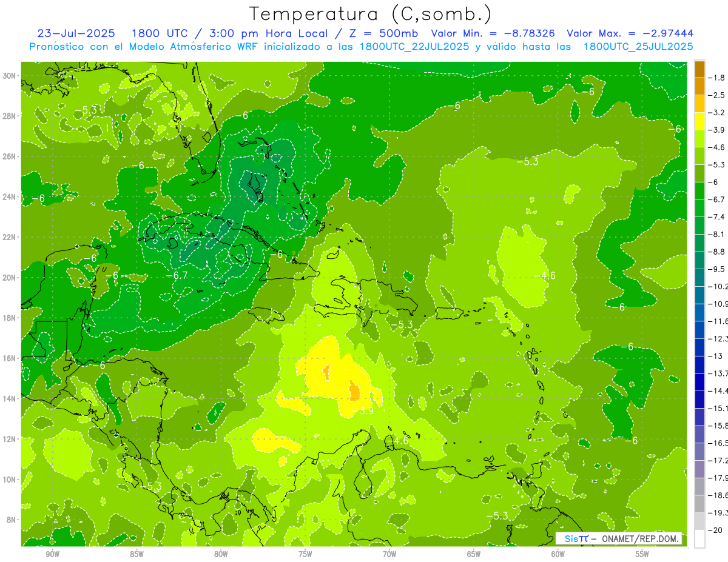Viewport: 728px width, 562px height.
Task: Click the 'Temperatura (C,somb.)' chart title
Action: (x=370, y=14)
